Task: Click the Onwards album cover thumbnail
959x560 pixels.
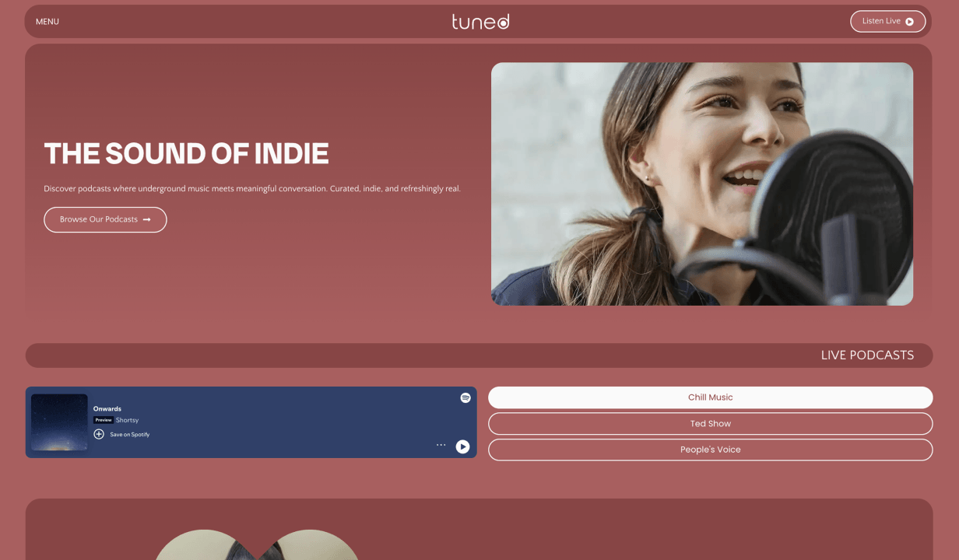Action: point(59,422)
